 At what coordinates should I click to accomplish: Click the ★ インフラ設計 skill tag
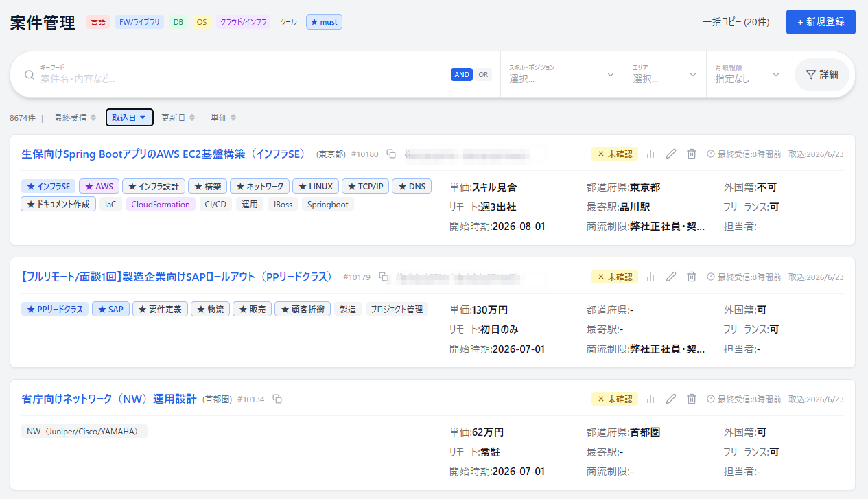click(x=154, y=186)
